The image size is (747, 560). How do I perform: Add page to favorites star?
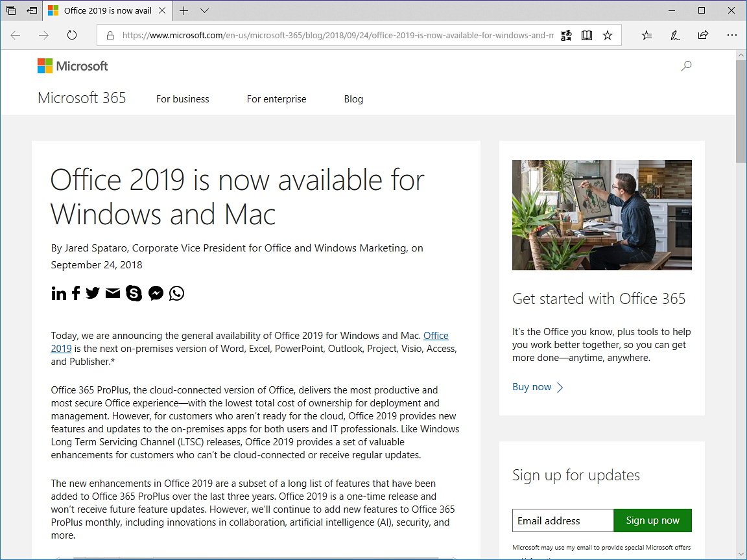click(x=608, y=35)
